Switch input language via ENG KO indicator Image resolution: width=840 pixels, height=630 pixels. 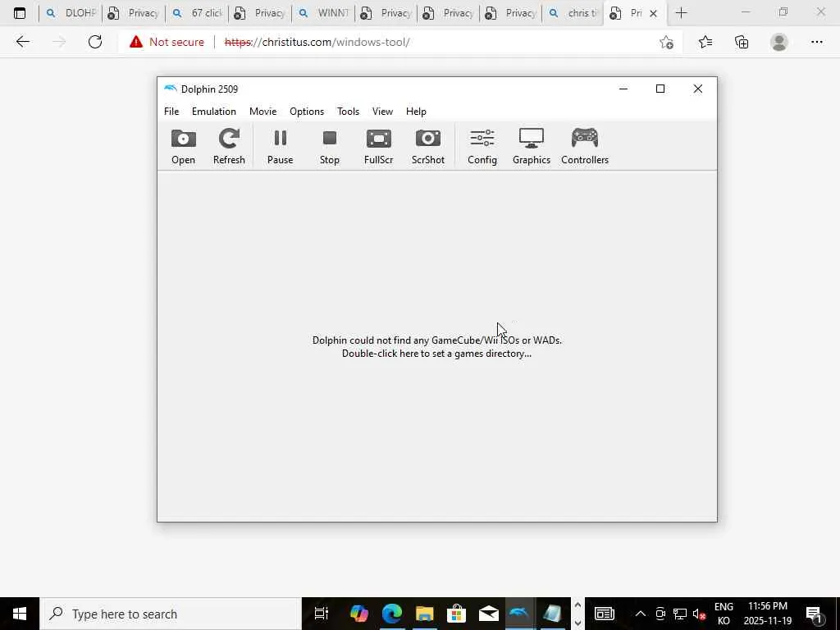[724, 614]
